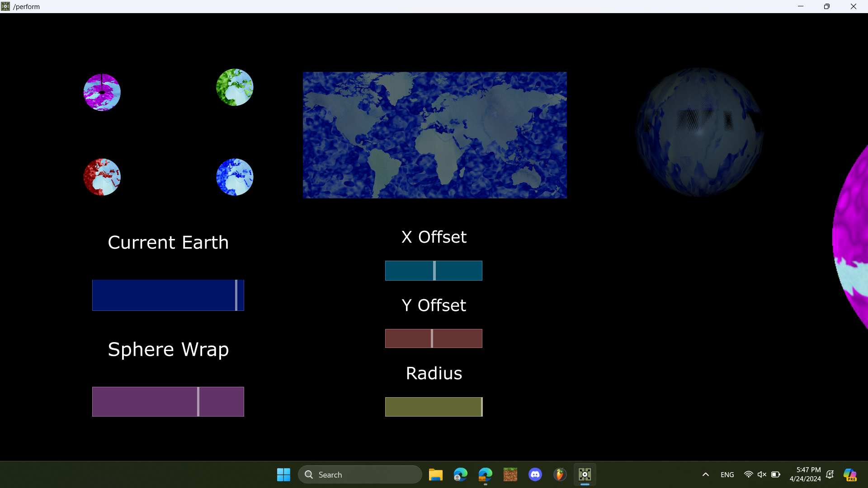Click the Sphere Wrap label
The height and width of the screenshot is (488, 868).
point(168,350)
